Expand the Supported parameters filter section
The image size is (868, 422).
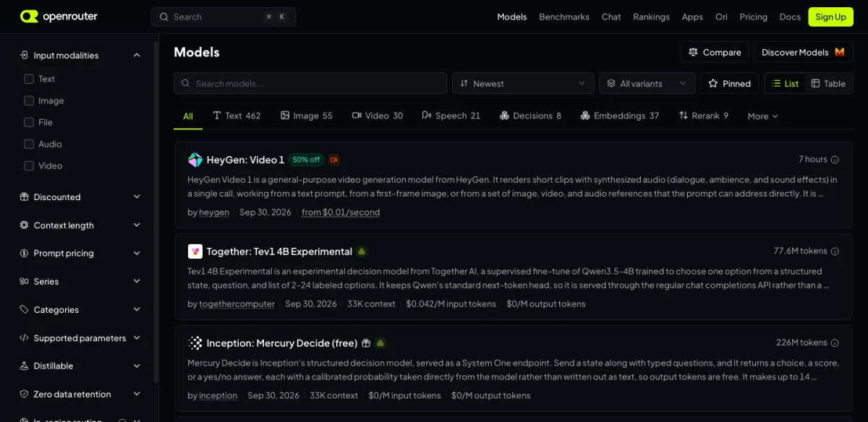(80, 338)
